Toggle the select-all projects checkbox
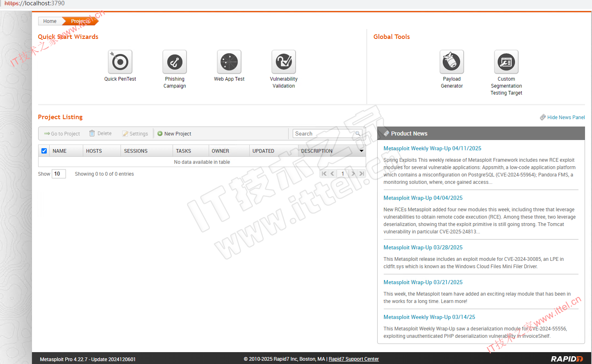The image size is (592, 364). [44, 151]
